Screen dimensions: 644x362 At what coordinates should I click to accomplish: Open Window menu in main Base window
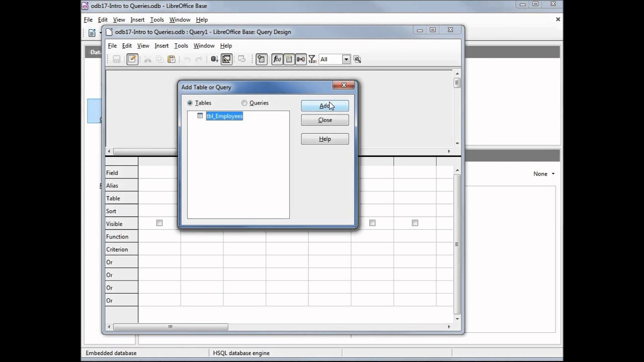[x=180, y=20]
